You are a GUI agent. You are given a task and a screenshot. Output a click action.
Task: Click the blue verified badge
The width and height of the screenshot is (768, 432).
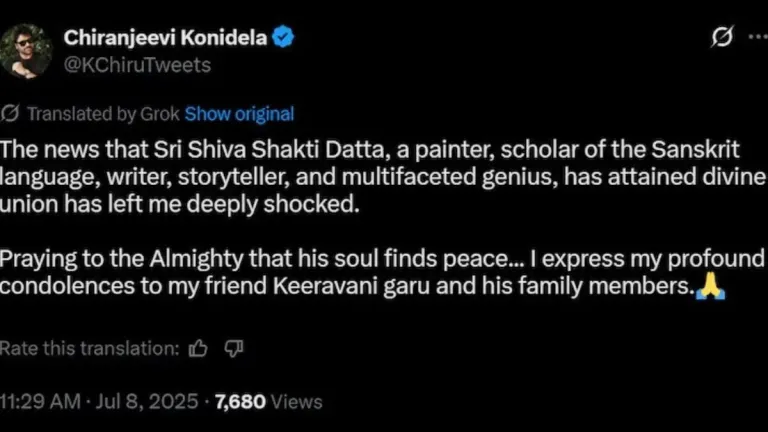pos(284,38)
